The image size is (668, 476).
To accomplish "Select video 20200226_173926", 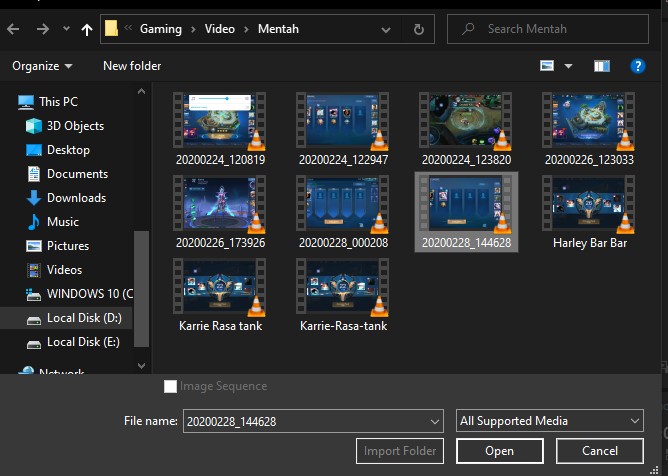I will point(220,212).
